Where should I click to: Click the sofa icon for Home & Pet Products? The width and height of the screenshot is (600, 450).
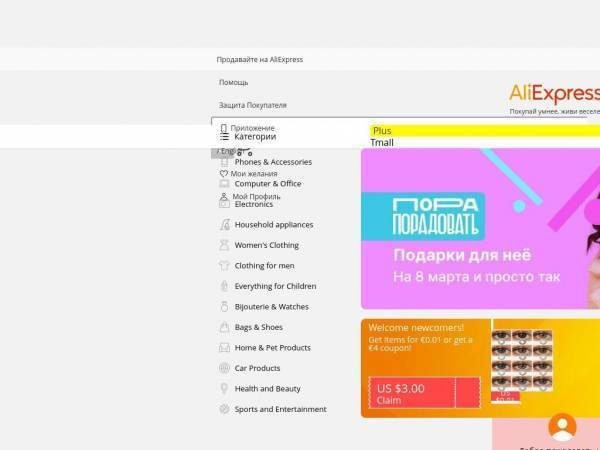tap(225, 347)
